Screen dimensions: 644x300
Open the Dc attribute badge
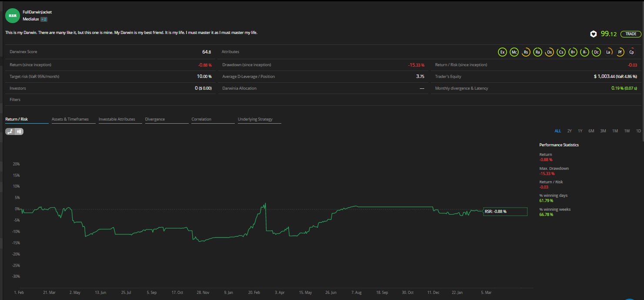point(596,52)
